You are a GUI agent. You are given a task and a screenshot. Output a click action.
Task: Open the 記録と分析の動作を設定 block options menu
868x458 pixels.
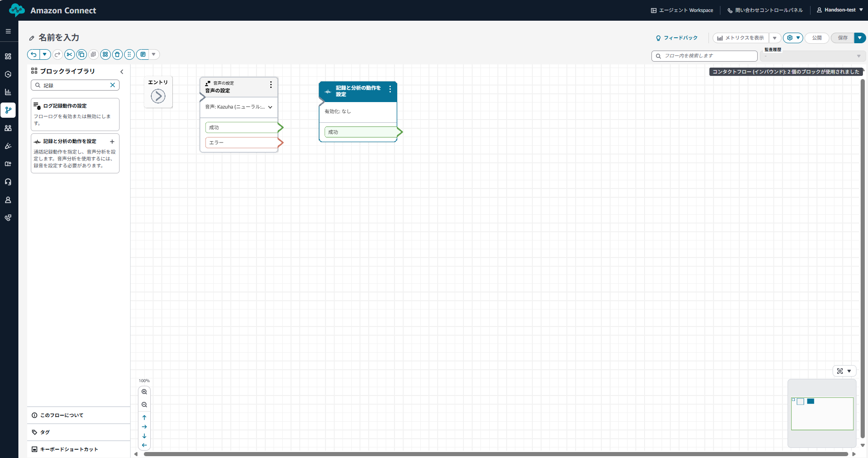(390, 89)
